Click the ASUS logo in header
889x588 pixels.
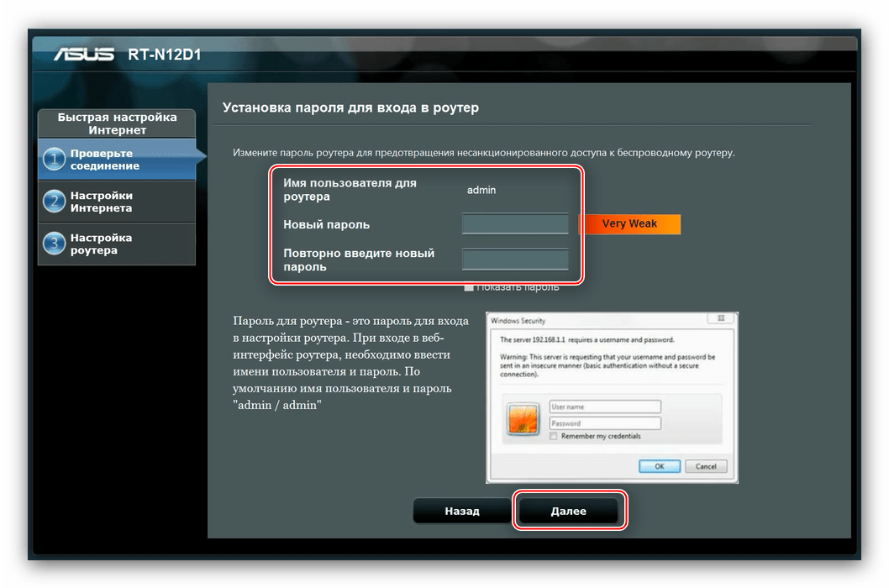point(83,55)
